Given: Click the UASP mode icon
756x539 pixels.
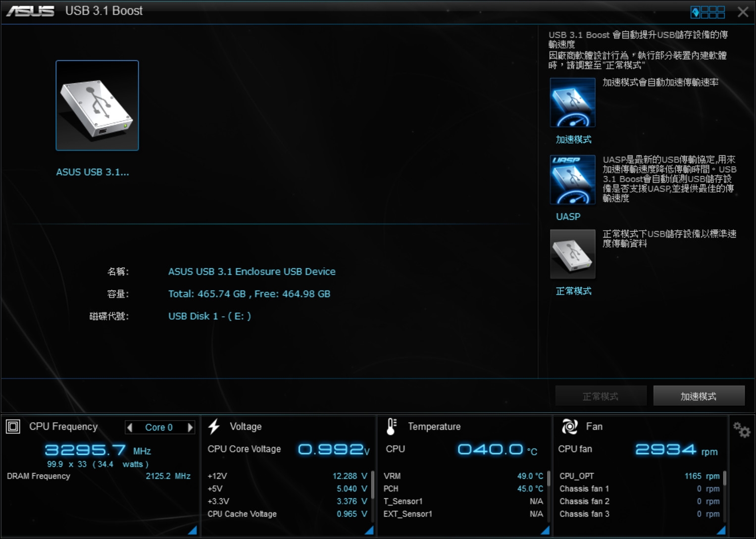Looking at the screenshot, I should click(x=573, y=180).
